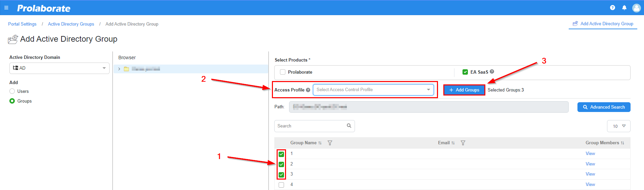Expand the blurred folder in Browser tree
Screen dimensions: 644x190
[x=119, y=69]
